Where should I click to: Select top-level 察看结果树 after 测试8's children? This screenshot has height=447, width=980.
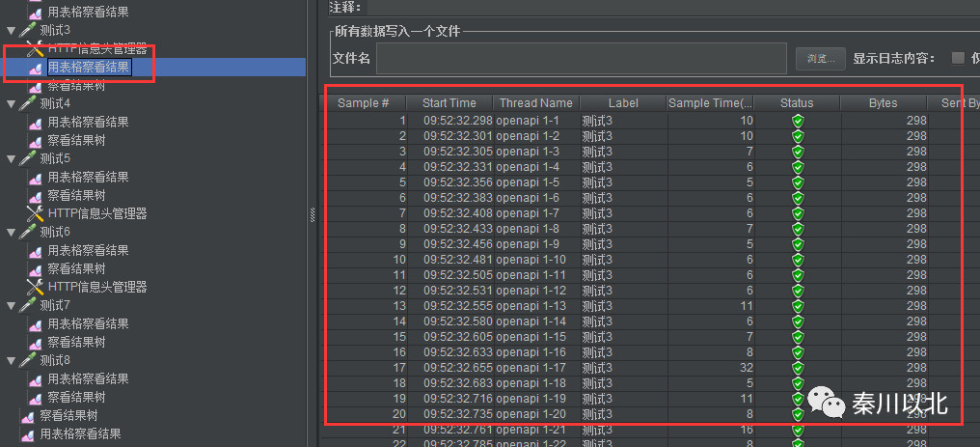point(68,416)
